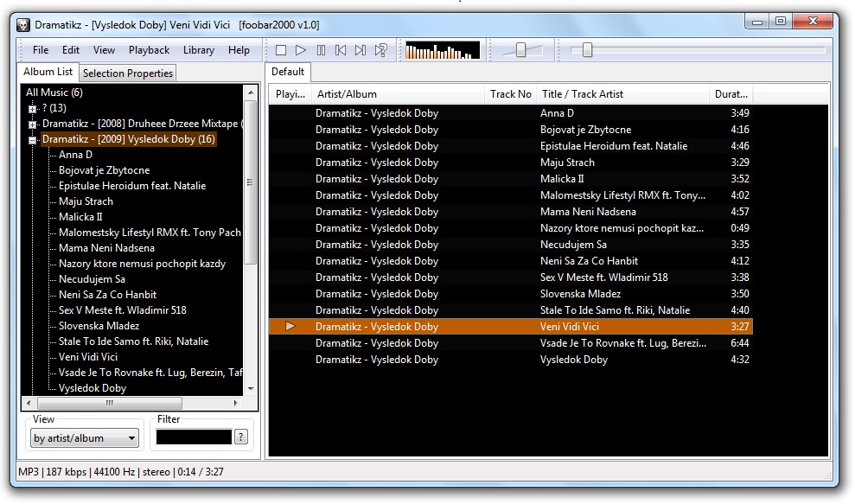Select Veni Vidi Vici in album tree

[88, 357]
